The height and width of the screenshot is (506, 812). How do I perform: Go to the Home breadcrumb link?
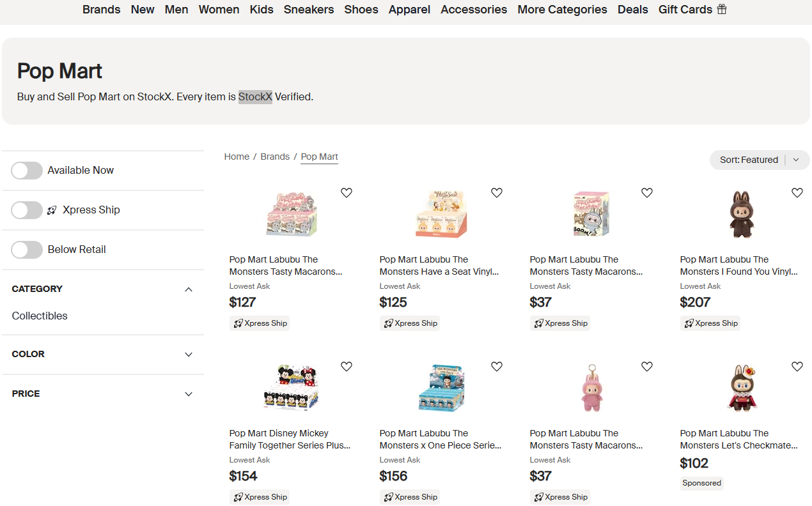pyautogui.click(x=237, y=157)
